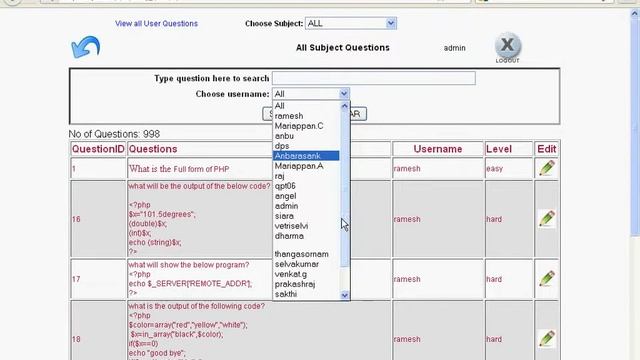Pick 'vetriselvi' in the username list
Image resolution: width=640 pixels, height=360 pixels.
[x=306, y=226]
